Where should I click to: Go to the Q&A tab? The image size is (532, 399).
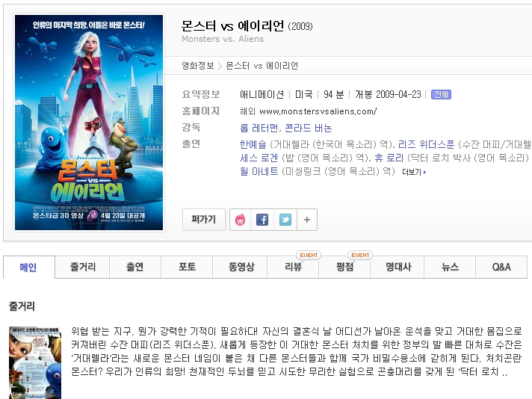coord(501,267)
